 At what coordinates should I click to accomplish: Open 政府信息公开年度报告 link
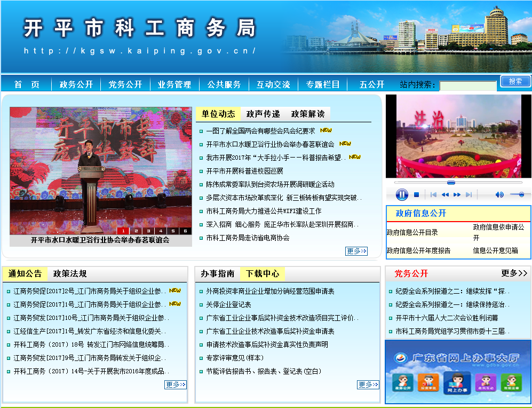(x=419, y=250)
